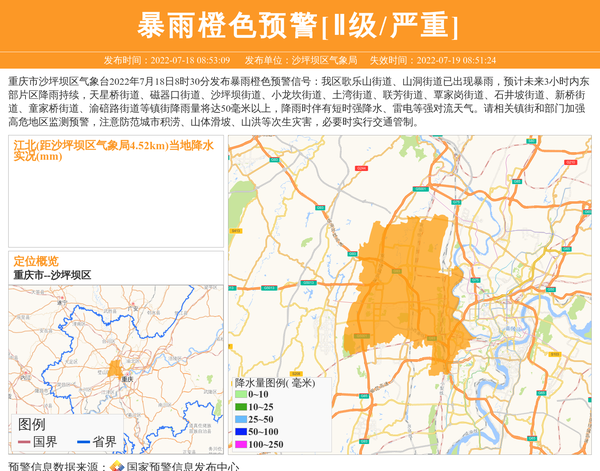This screenshot has height=471, width=600.
Task: Select the 0~10 light green rainfall swatch
Action: click(x=240, y=395)
